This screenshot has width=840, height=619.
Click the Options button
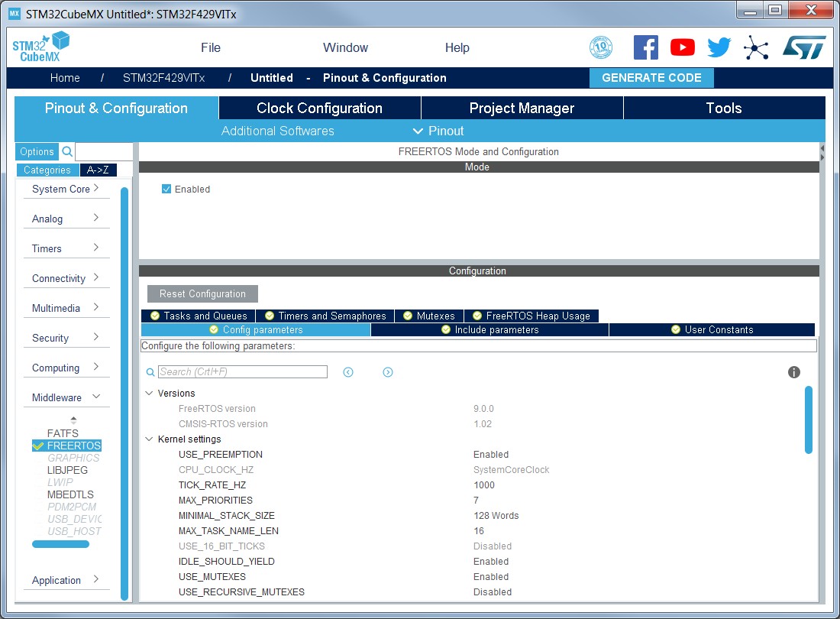coord(37,151)
